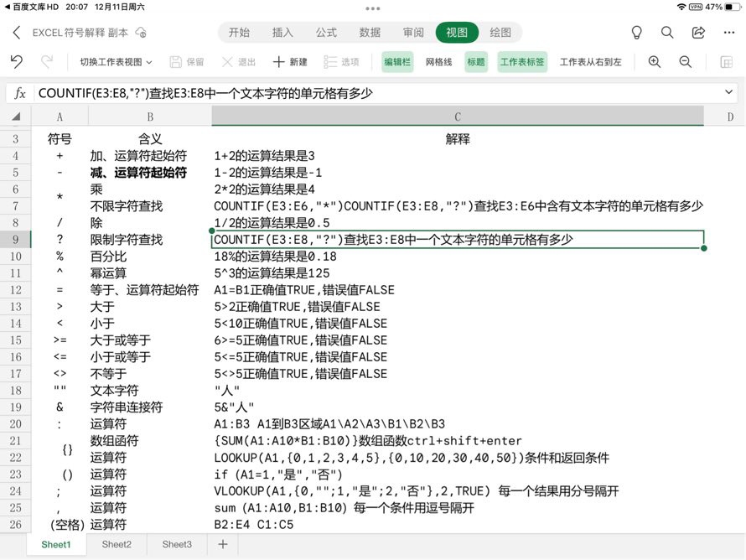The width and height of the screenshot is (746, 560).
Task: Toggle 编辑栏 visibility
Action: pyautogui.click(x=396, y=61)
